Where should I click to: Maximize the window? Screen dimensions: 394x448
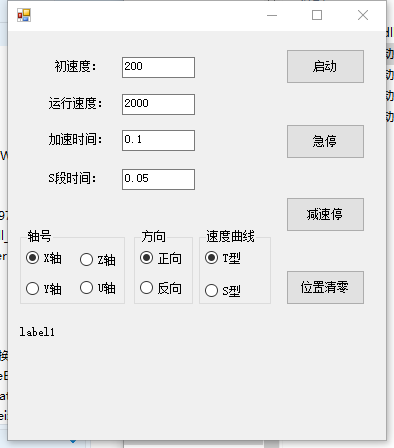tap(317, 15)
